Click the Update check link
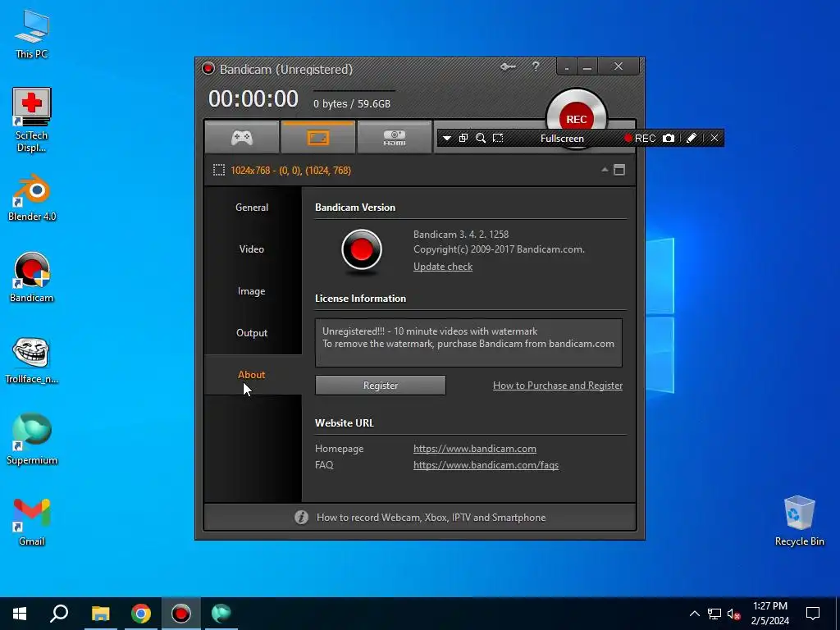840x630 pixels. (443, 267)
